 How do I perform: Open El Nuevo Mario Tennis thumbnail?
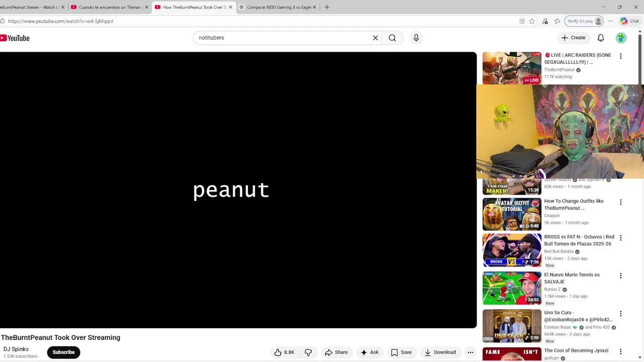coord(512,288)
